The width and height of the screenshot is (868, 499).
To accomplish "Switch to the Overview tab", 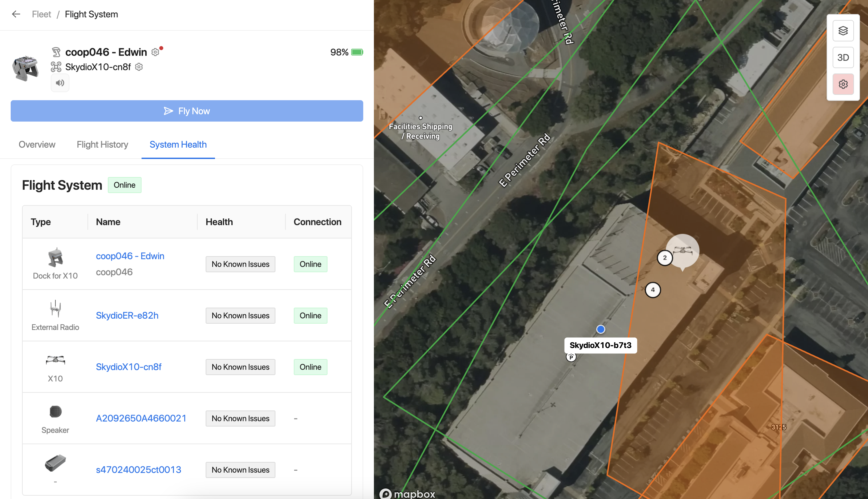I will click(x=37, y=145).
